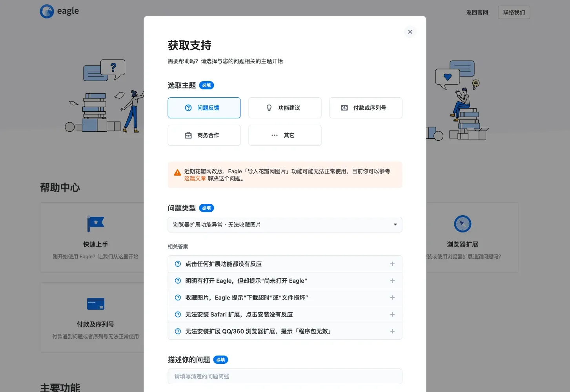This screenshot has height=392, width=570.
Task: Click the briefcase icon in 商务合作
Action: pyautogui.click(x=188, y=135)
